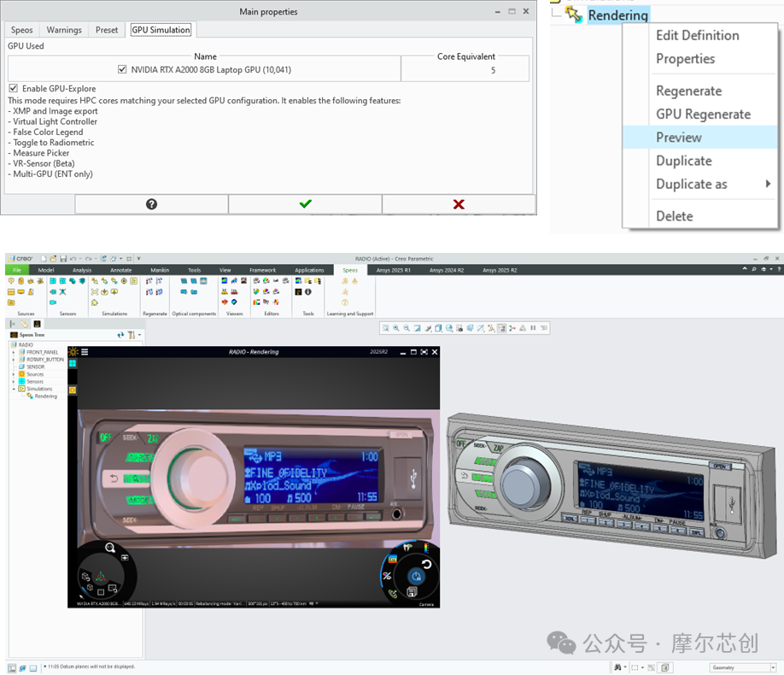The width and height of the screenshot is (784, 675).
Task: Click first editor icon in Editors group
Action: coord(256,281)
